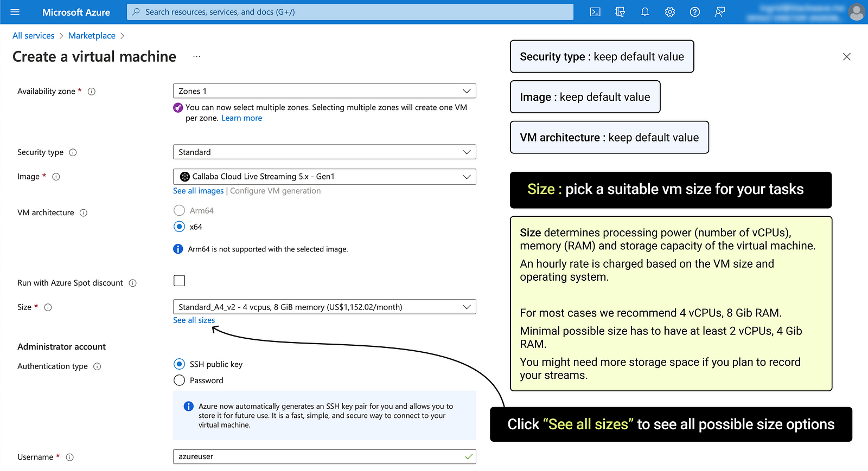Screen dimensions: 868x471
Task: Show info tooltip for Security type
Action: (x=73, y=152)
